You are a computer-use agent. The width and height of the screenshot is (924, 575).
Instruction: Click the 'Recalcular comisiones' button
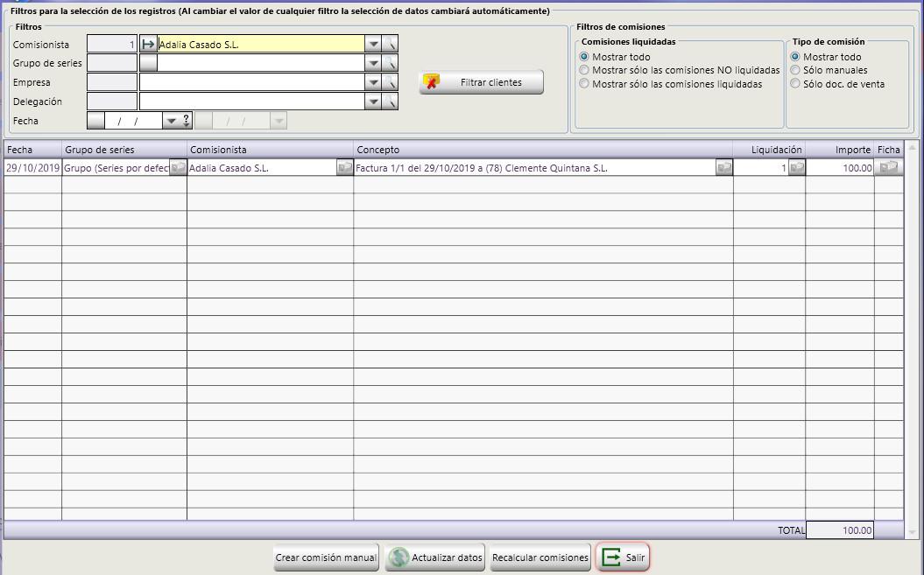(x=540, y=557)
